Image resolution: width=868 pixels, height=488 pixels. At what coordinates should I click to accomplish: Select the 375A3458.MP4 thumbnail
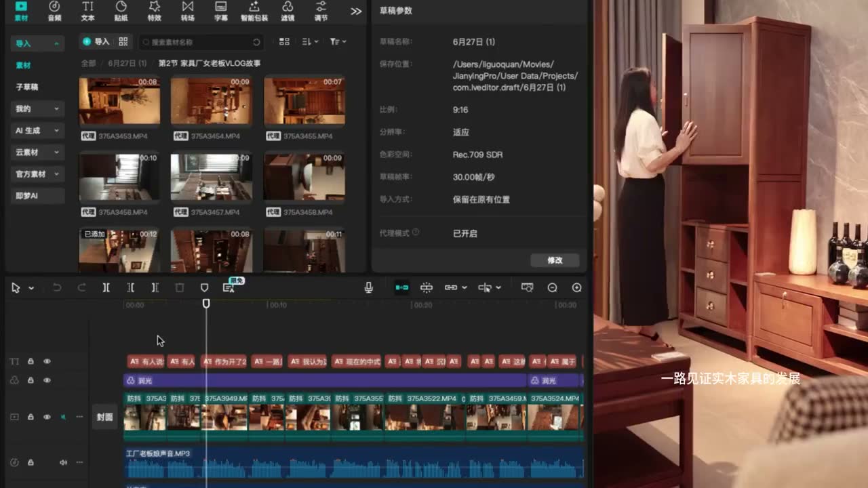(304, 177)
